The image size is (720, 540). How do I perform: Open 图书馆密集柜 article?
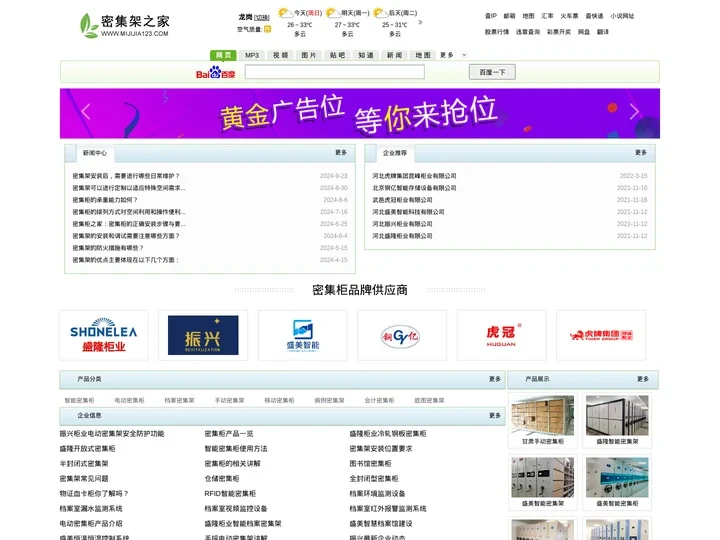371,464
